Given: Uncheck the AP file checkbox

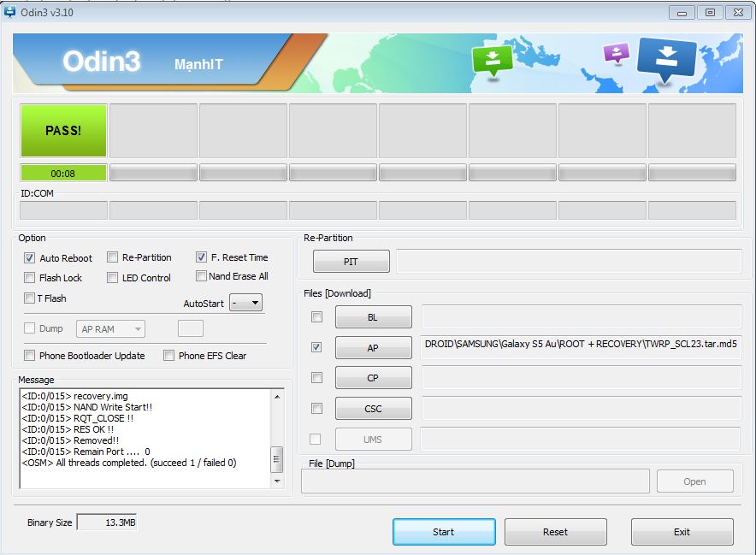Looking at the screenshot, I should point(316,347).
